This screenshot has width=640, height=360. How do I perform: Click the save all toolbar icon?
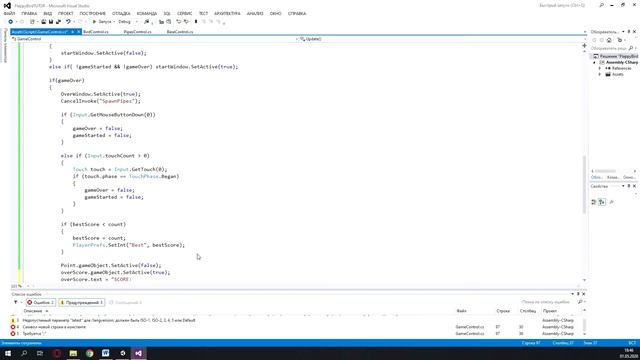click(x=58, y=22)
